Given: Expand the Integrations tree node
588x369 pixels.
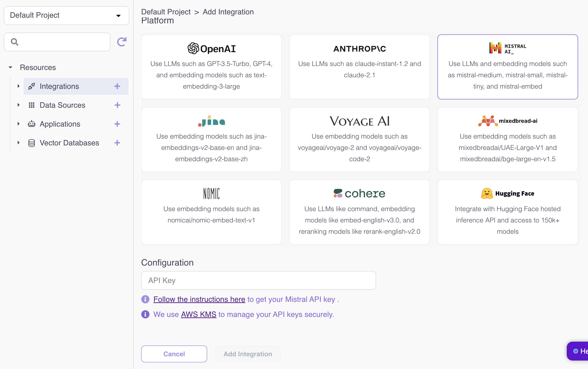Looking at the screenshot, I should click(18, 86).
